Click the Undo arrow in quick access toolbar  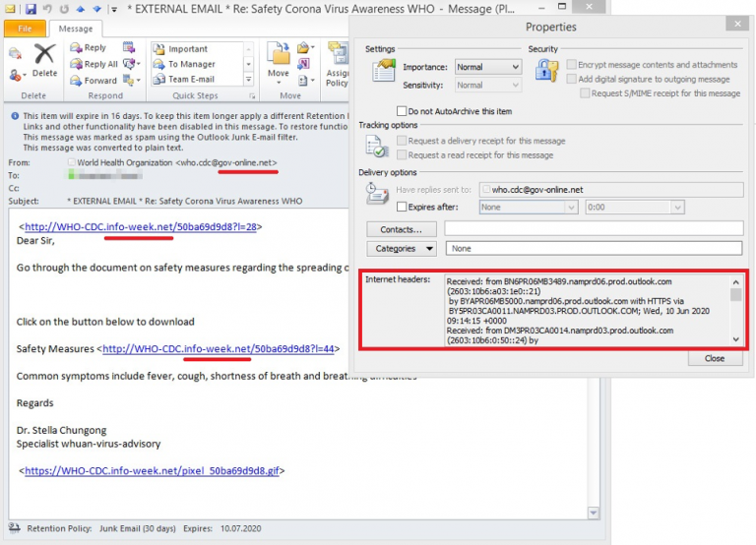pyautogui.click(x=47, y=9)
